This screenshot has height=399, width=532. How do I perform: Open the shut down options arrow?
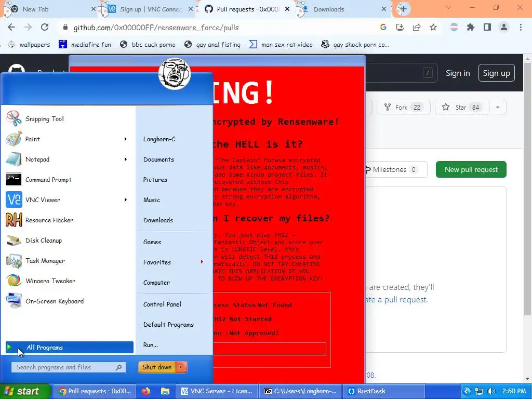pos(181,367)
